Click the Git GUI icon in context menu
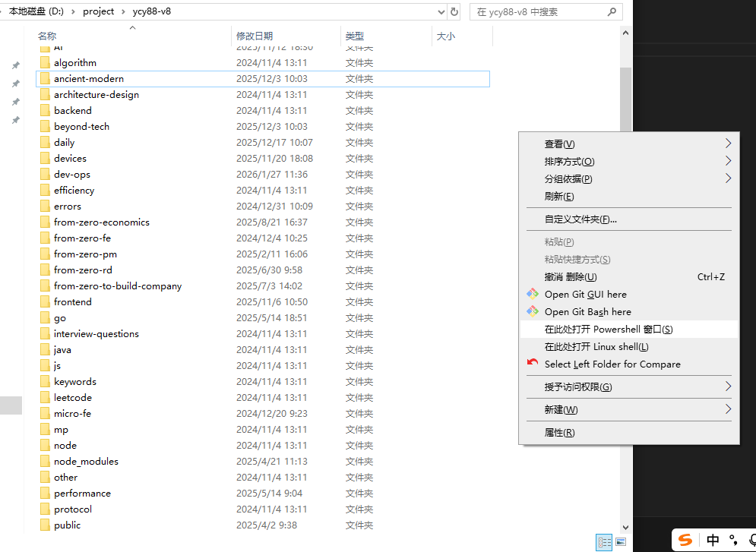Image resolution: width=756 pixels, height=552 pixels. [x=533, y=294]
